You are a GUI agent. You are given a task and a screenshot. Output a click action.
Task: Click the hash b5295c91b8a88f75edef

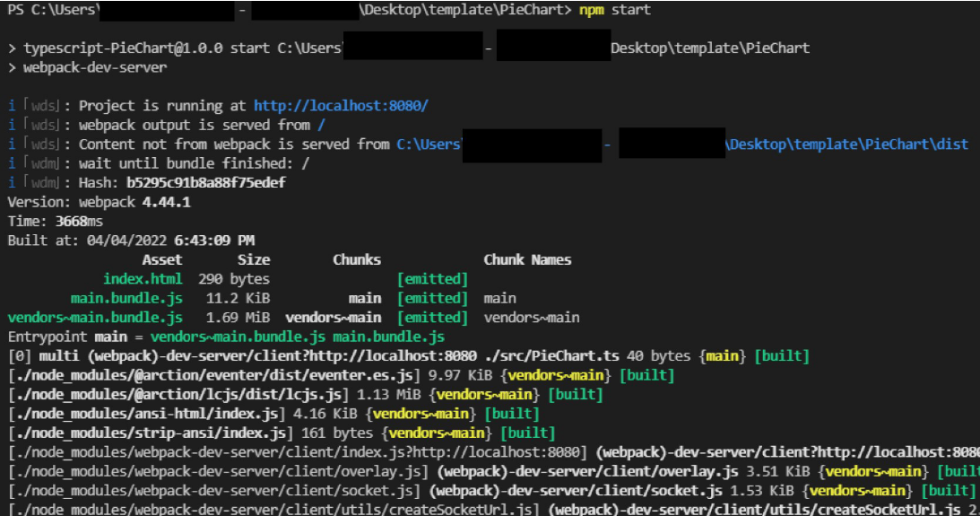pyautogui.click(x=205, y=183)
